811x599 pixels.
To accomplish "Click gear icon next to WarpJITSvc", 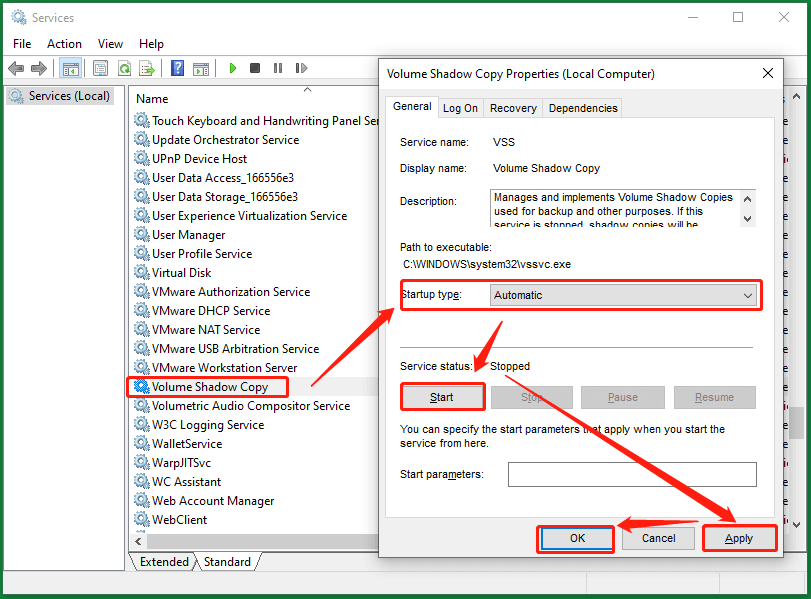I will (142, 462).
